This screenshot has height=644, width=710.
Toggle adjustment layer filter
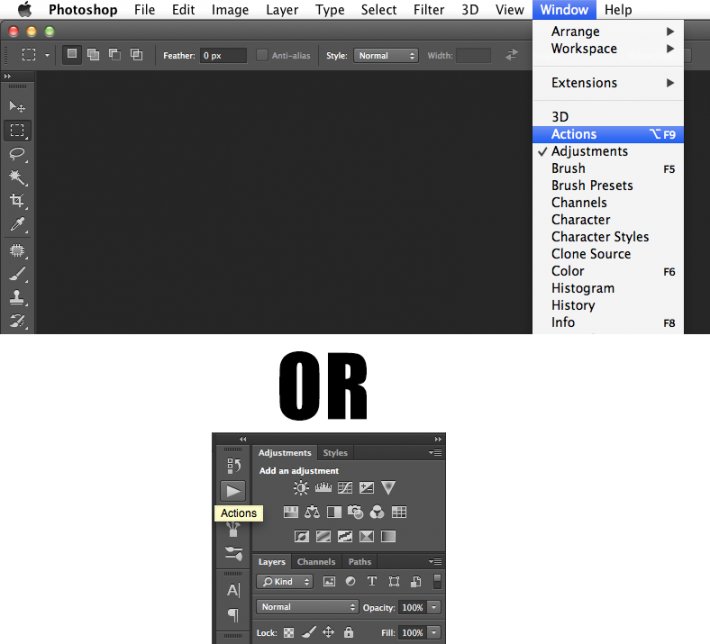pyautogui.click(x=350, y=582)
